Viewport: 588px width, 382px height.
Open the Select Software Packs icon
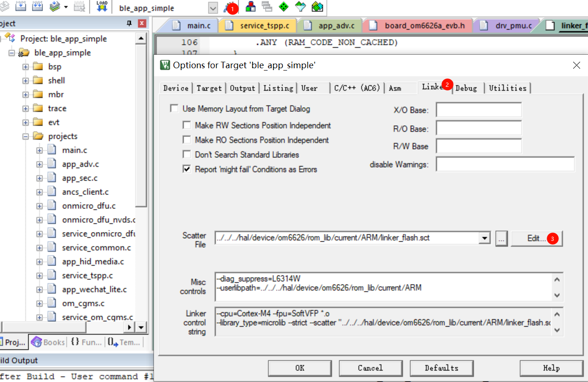[300, 6]
